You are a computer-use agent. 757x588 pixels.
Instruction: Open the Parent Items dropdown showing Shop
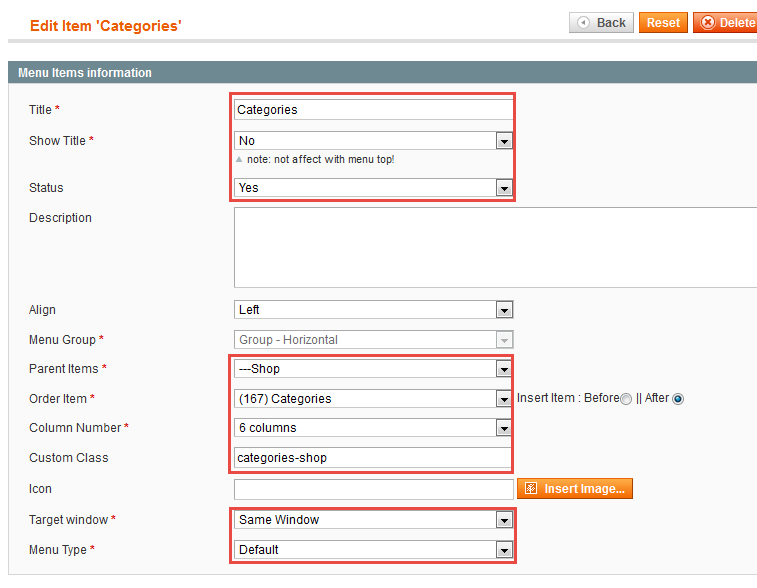373,369
